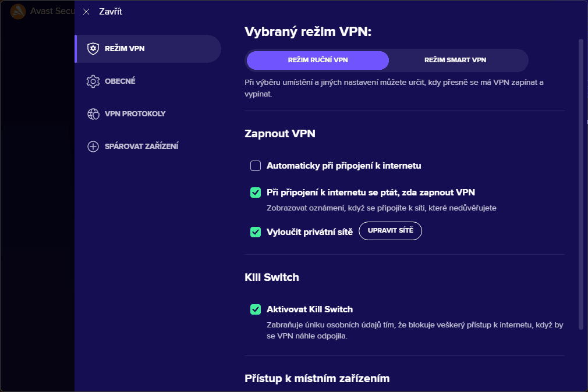
Task: Select Režim VPN in the sidebar
Action: pos(125,49)
